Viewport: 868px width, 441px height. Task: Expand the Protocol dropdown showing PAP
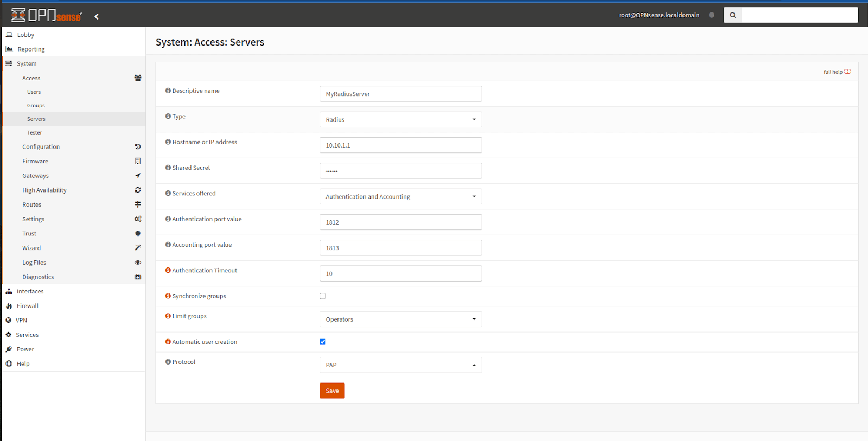click(400, 365)
